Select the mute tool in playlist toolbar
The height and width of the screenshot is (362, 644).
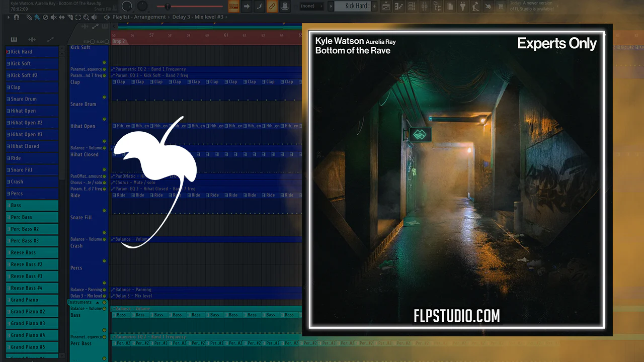coord(53,17)
